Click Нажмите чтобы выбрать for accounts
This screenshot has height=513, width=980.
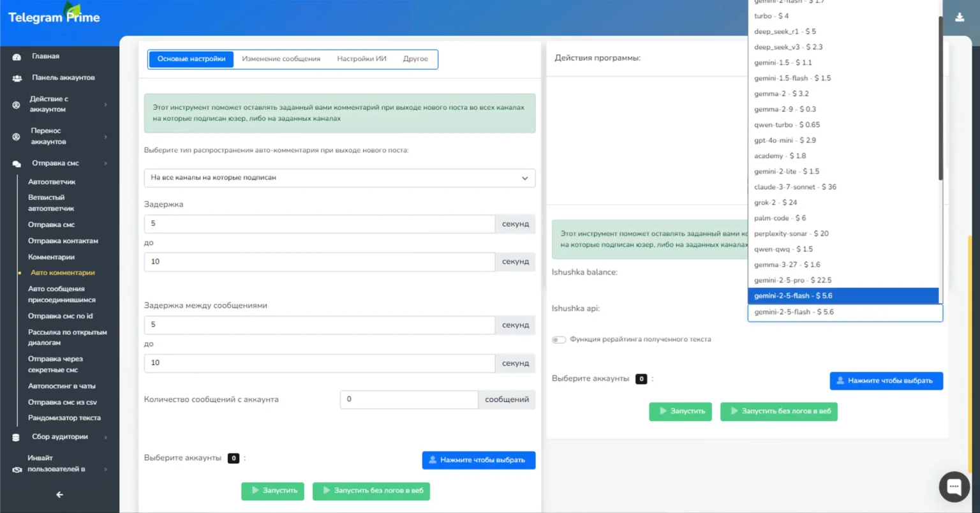(479, 459)
